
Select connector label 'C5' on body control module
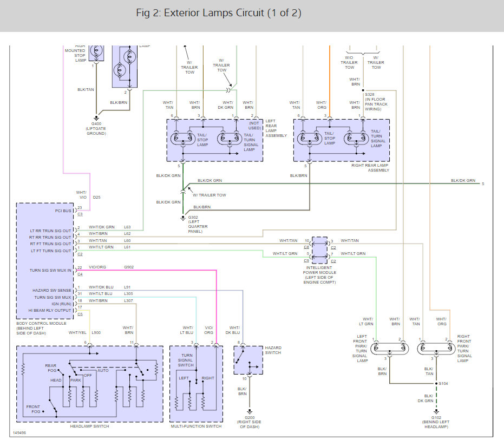80,314
